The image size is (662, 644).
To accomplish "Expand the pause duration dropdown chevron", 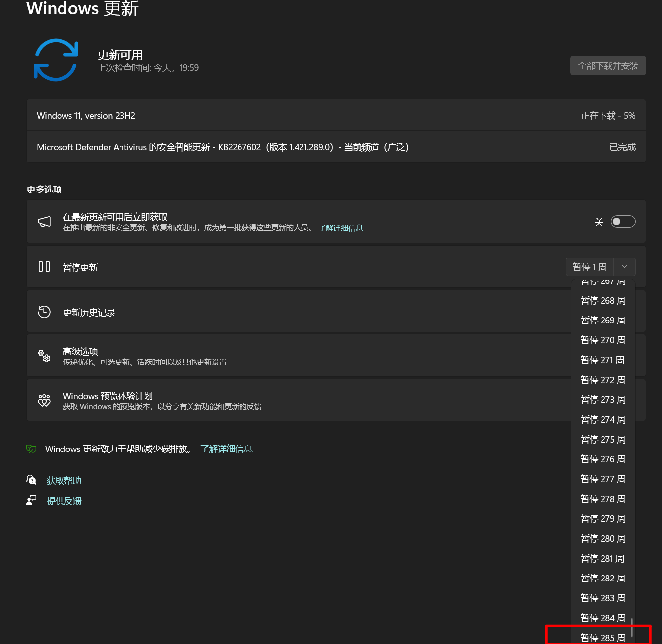I will pyautogui.click(x=625, y=267).
